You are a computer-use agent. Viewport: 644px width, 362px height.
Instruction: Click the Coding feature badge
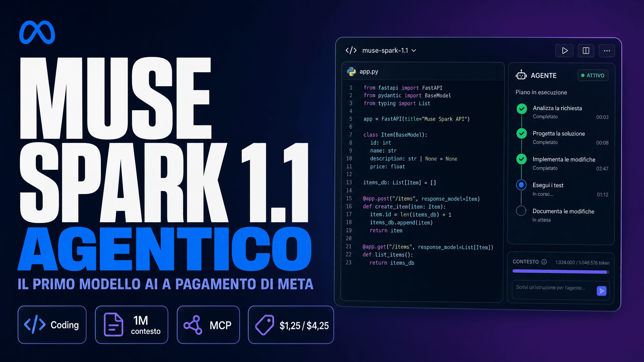(x=52, y=325)
